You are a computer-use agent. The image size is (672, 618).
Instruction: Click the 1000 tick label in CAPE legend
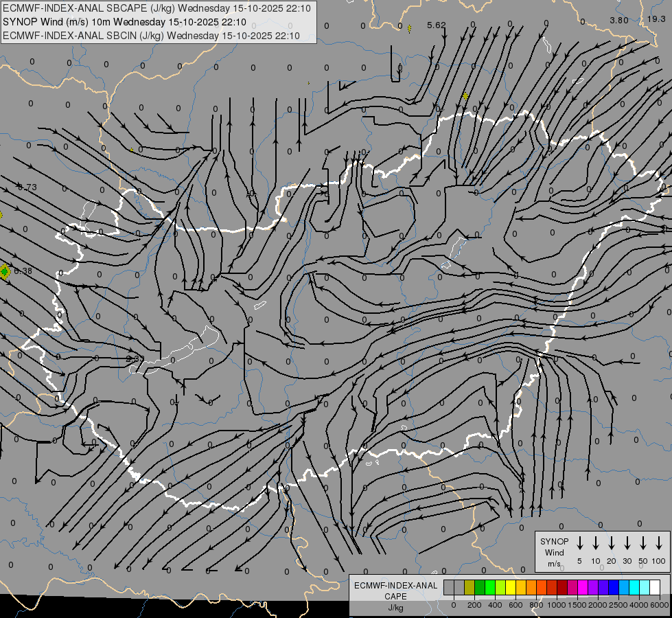(556, 605)
